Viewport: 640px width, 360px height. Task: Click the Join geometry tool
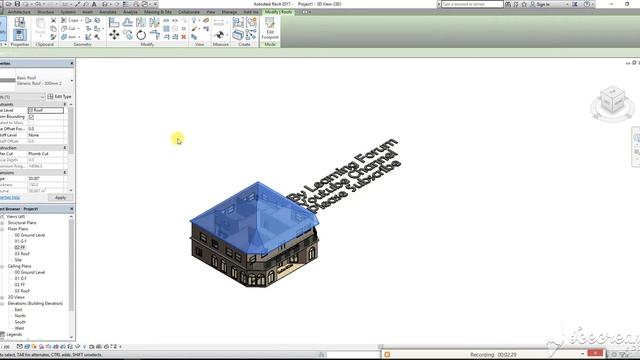tap(69, 37)
